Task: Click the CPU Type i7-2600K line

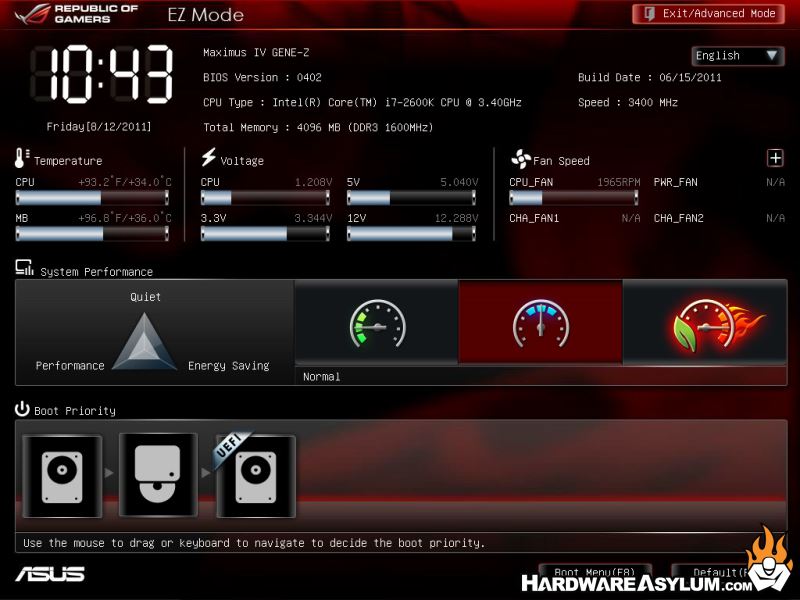Action: click(362, 103)
